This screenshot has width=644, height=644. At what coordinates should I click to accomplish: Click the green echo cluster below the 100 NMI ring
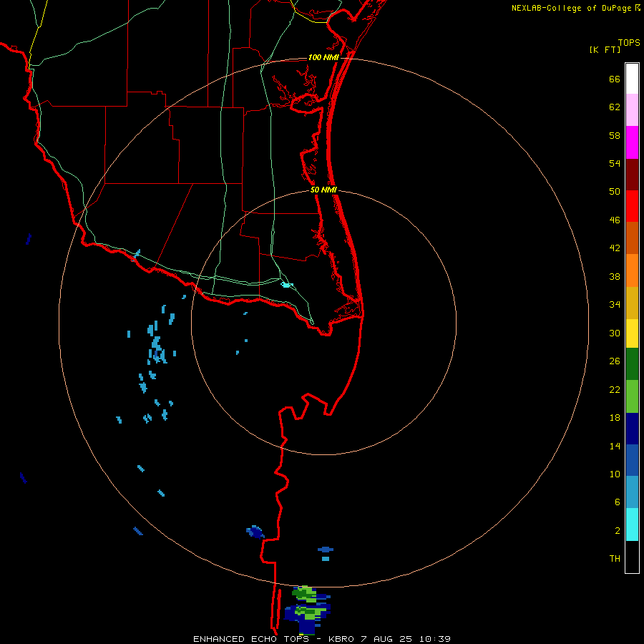tap(307, 611)
